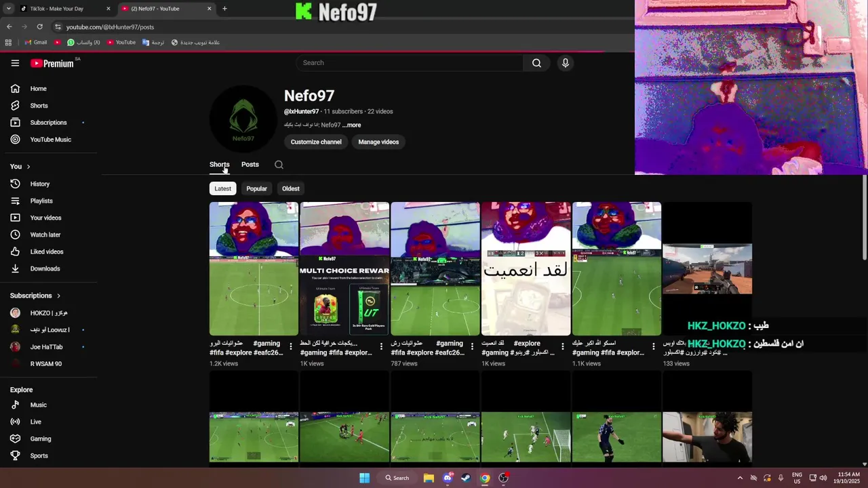
Task: Open the Nefo97 channel avatar
Action: [243, 119]
